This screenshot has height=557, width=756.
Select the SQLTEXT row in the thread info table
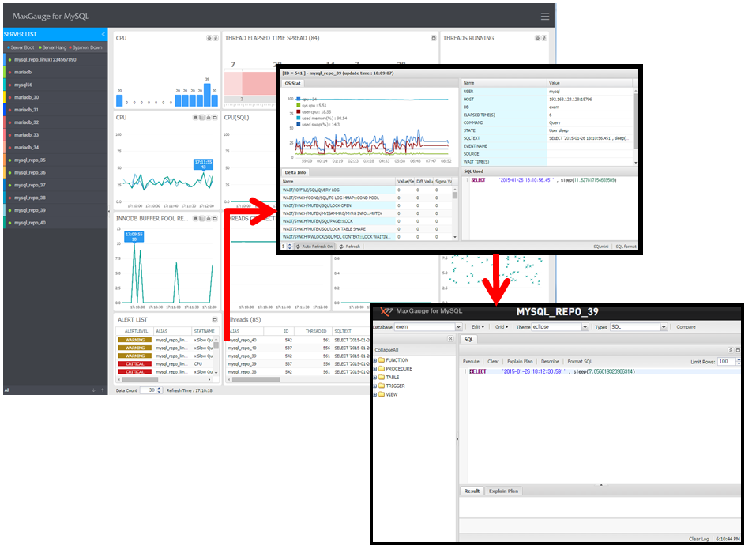click(547, 138)
